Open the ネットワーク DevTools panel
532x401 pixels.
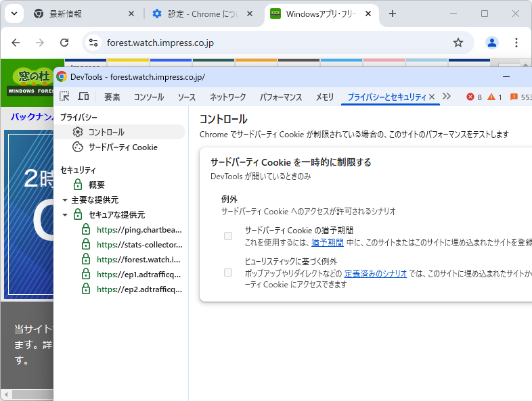coord(227,97)
